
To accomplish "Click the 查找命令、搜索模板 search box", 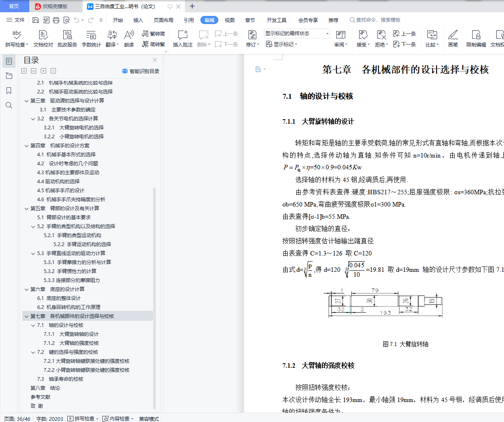I will click(375, 20).
